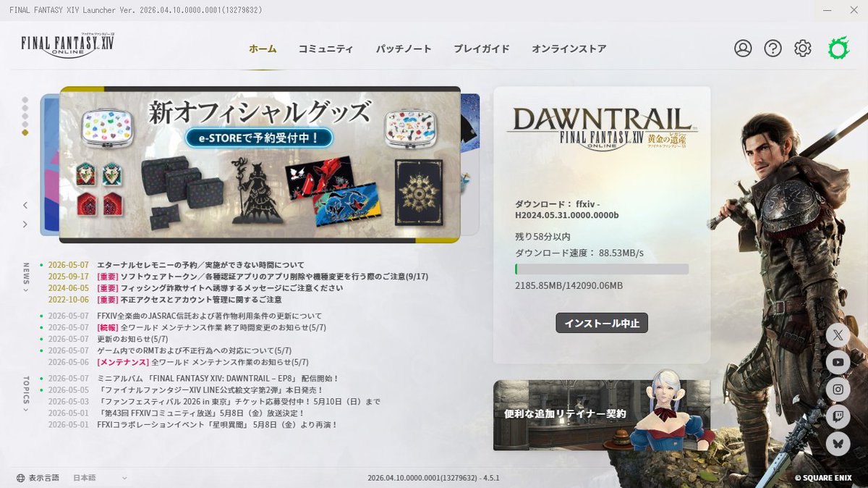Click the インストール中止 button
The height and width of the screenshot is (488, 868).
pos(602,323)
